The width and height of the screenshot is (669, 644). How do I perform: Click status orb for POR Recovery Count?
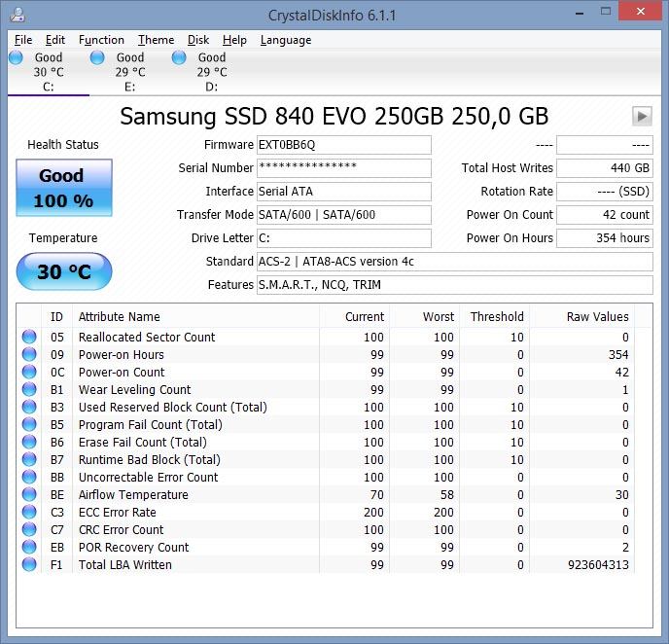pos(29,547)
